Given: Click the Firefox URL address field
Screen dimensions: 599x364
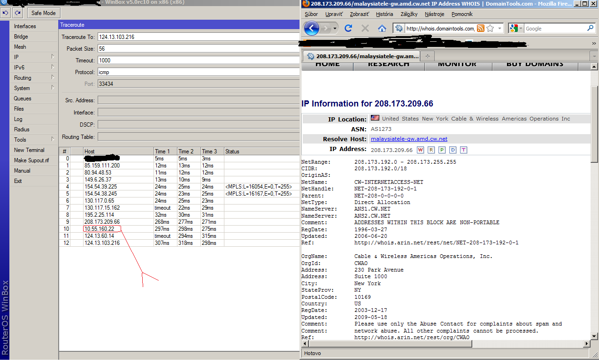Looking at the screenshot, I should pos(440,29).
